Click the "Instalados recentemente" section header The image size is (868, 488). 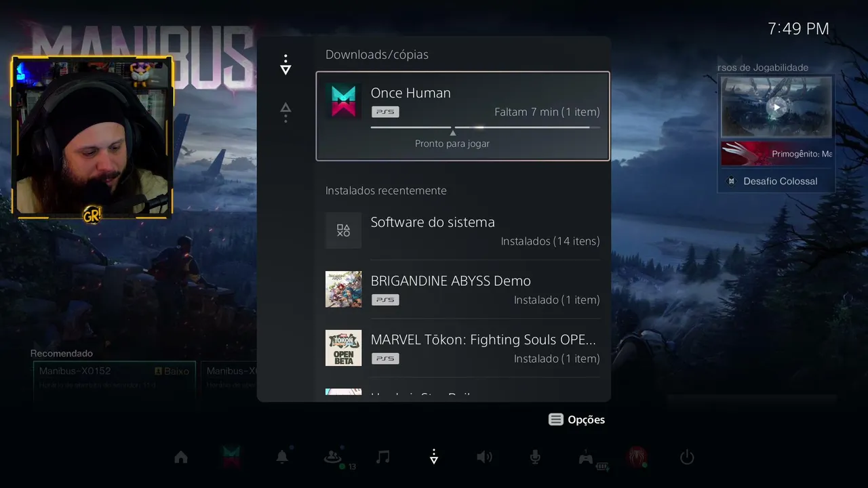(386, 190)
